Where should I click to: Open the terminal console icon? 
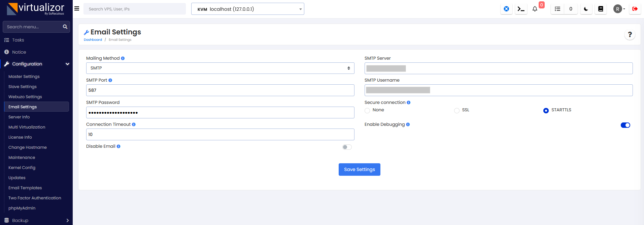point(521,9)
